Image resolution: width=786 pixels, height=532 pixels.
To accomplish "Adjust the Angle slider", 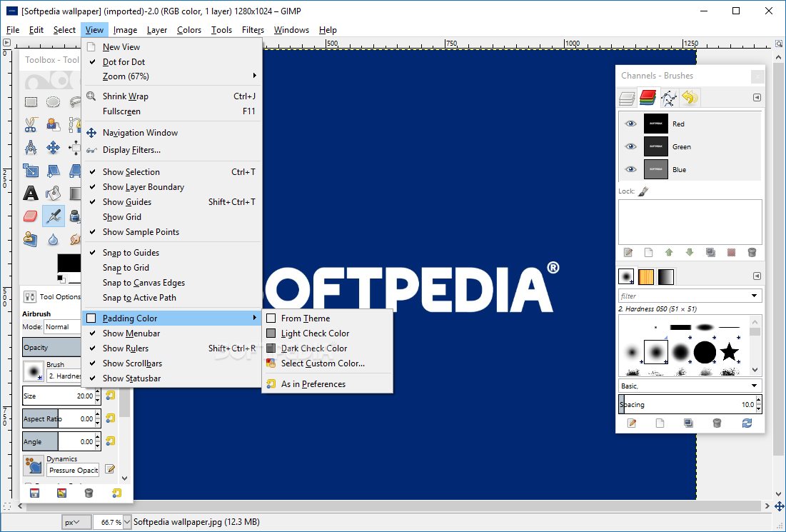I will click(58, 442).
